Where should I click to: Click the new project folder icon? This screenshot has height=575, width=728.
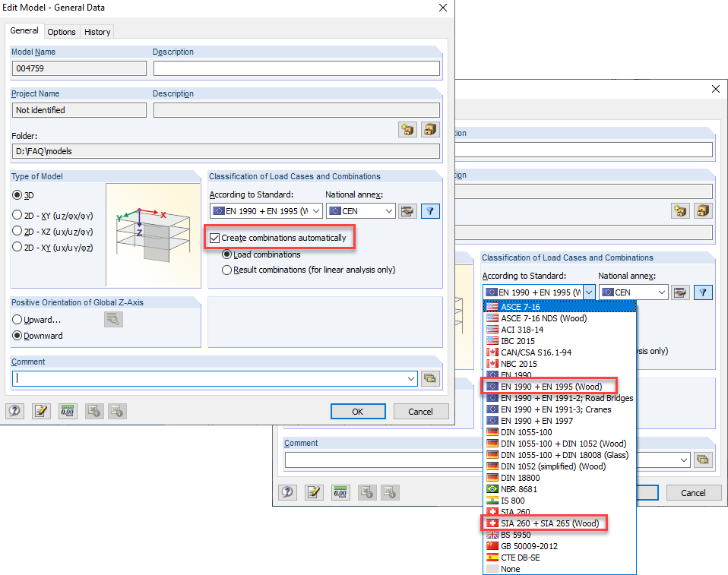pos(407,129)
